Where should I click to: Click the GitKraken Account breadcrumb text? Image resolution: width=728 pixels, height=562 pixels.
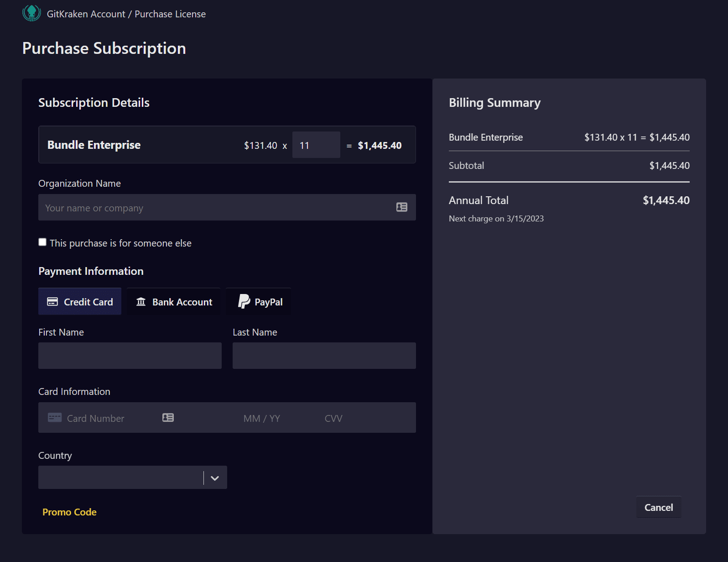(86, 14)
